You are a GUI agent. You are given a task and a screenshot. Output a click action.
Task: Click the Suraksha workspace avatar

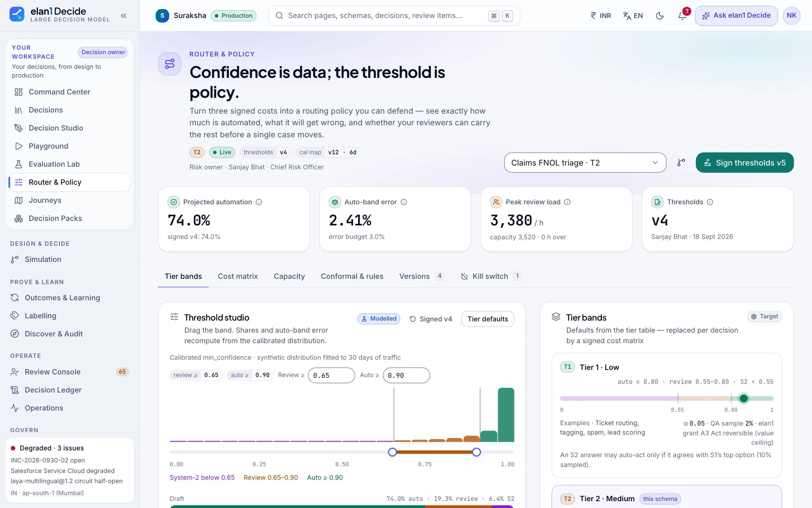(x=162, y=16)
